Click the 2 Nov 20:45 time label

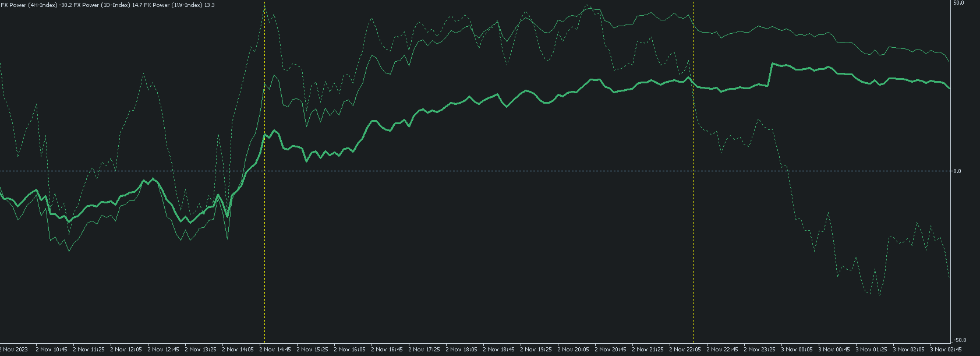(x=610, y=350)
